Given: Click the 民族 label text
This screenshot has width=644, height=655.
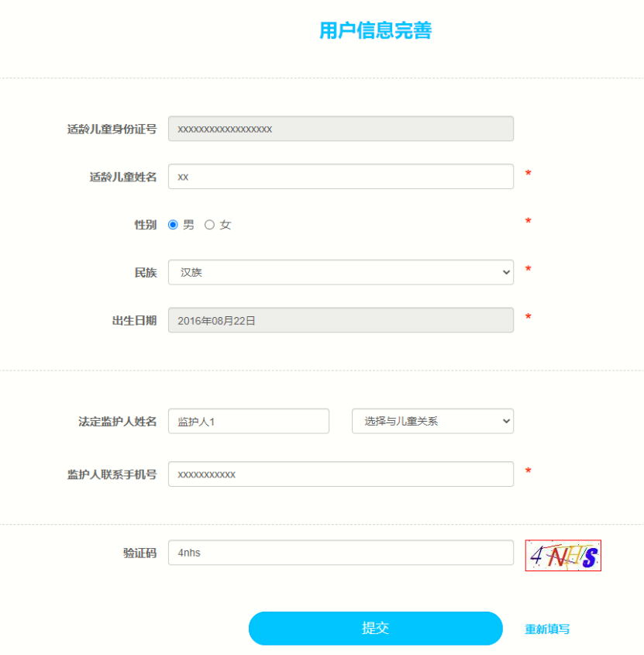Looking at the screenshot, I should (145, 273).
